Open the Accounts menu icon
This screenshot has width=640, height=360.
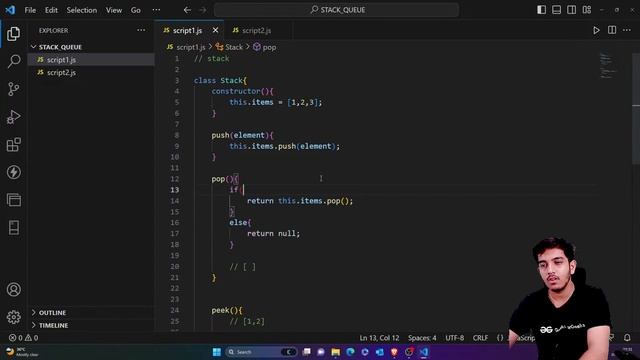point(13,289)
